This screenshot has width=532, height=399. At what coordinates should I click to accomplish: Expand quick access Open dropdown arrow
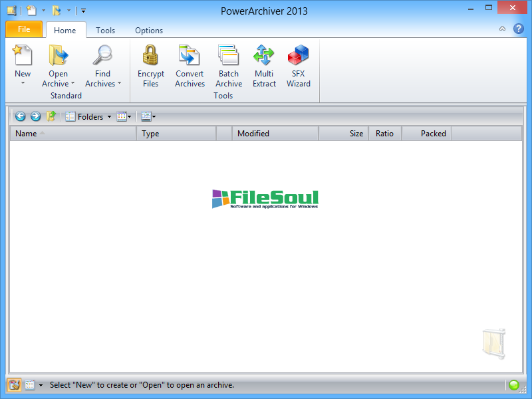(68, 11)
